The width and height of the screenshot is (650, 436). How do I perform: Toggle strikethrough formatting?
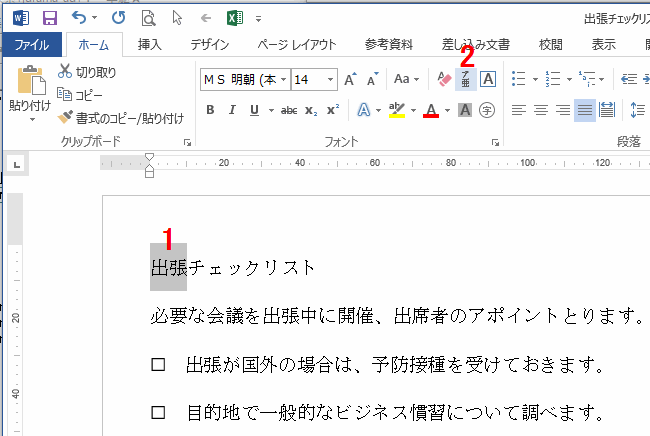coord(288,110)
